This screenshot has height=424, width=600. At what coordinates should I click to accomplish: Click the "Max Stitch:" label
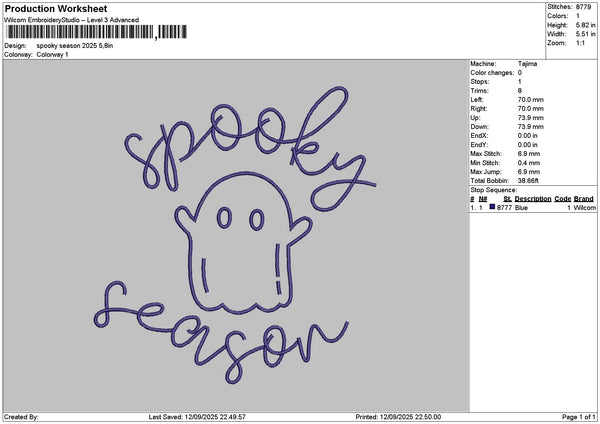486,154
